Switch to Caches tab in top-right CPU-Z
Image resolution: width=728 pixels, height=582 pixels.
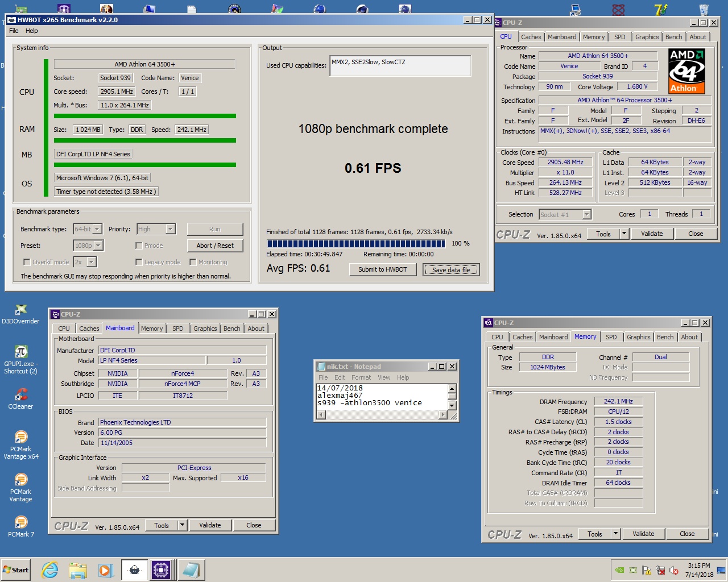pos(531,37)
